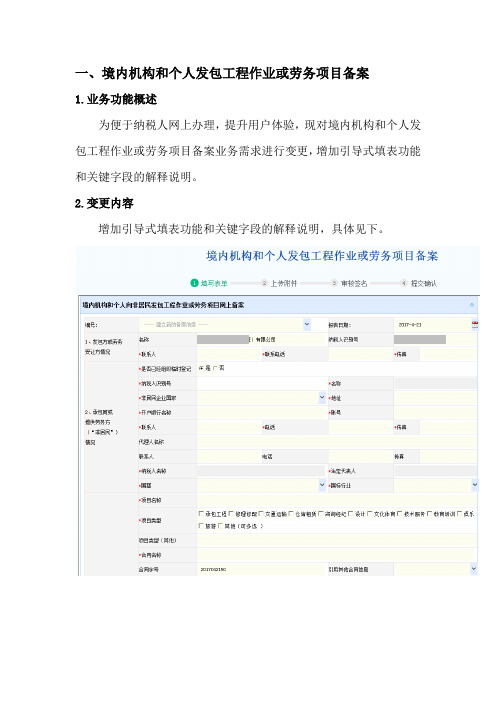Tick the "教育培训" checkbox
The height and width of the screenshot is (702, 496).
(x=430, y=514)
